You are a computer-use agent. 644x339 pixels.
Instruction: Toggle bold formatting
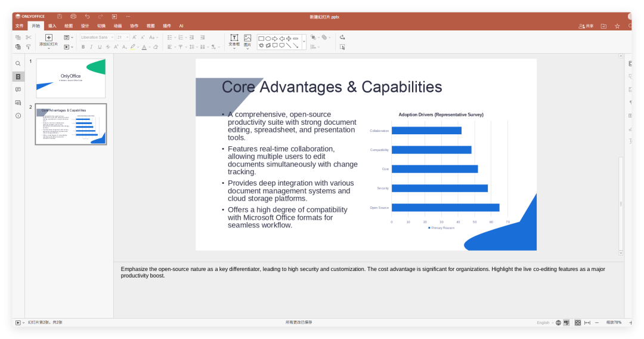[83, 47]
